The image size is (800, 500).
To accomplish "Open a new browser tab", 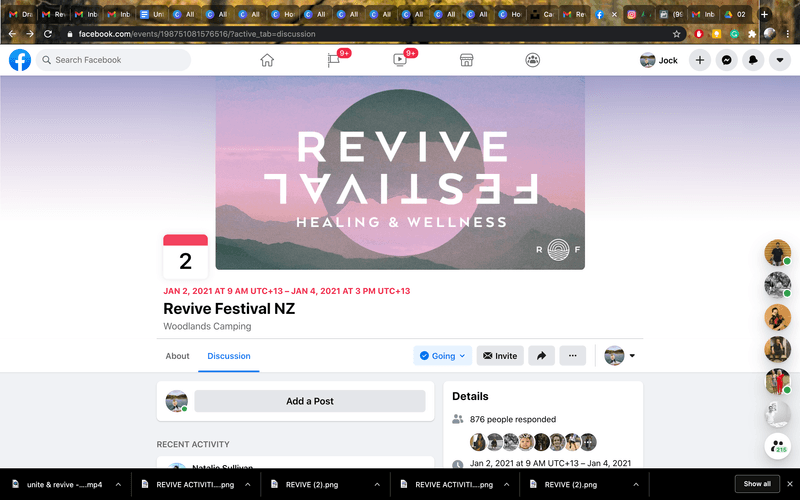I will coord(764,14).
